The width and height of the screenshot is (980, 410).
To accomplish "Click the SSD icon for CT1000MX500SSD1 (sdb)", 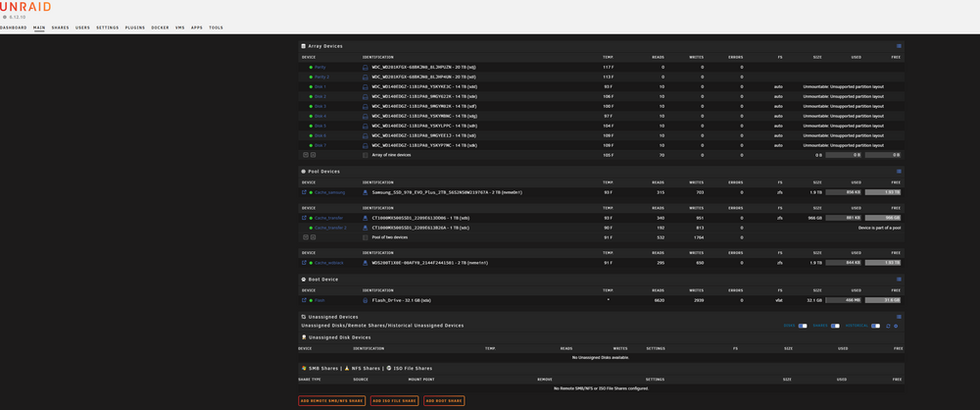I will pyautogui.click(x=366, y=218).
